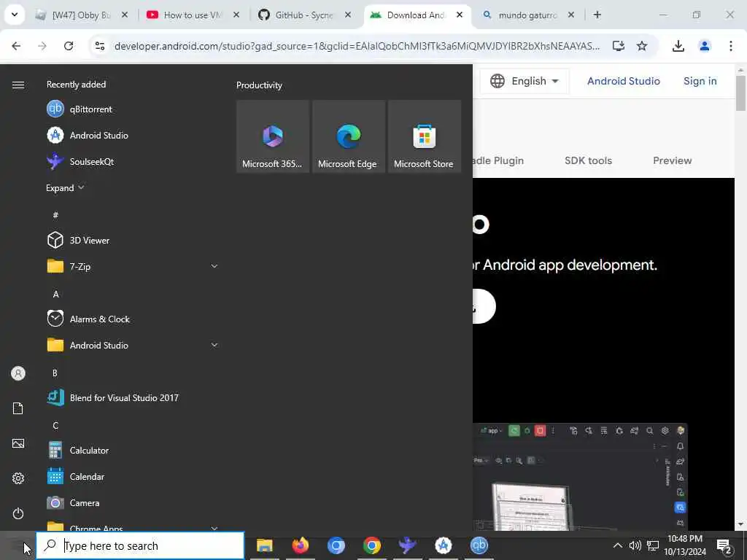Viewport: 747px width, 560px height.
Task: Show hidden system tray icons
Action: pyautogui.click(x=617, y=545)
